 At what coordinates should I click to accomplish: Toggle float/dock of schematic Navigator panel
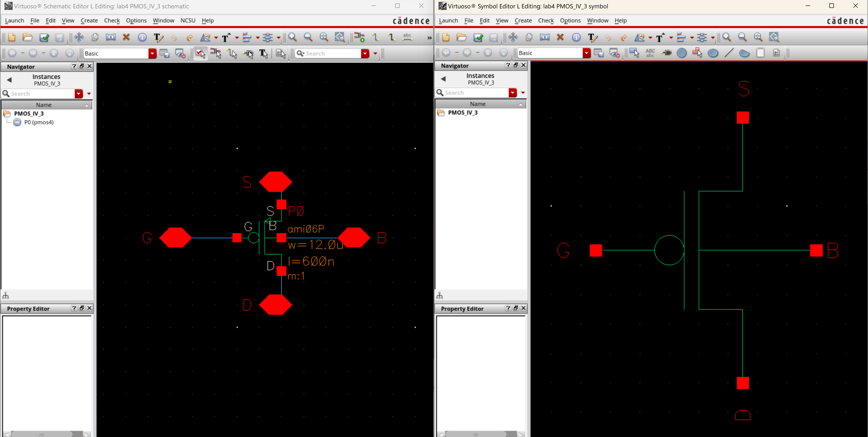(x=82, y=66)
